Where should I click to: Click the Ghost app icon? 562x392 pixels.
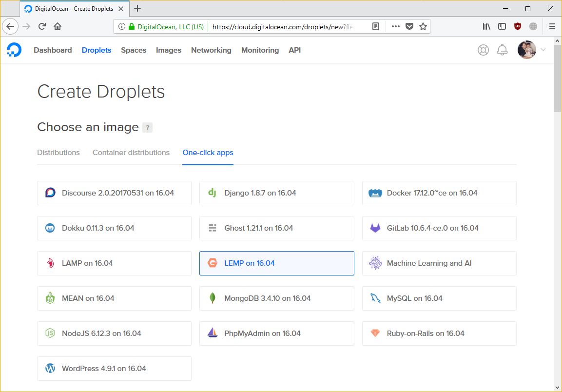click(x=213, y=228)
